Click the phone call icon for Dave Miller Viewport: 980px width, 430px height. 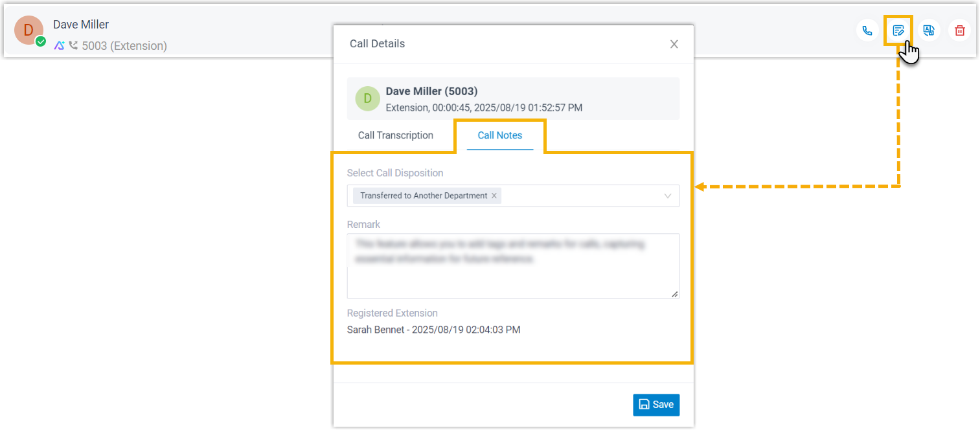[x=867, y=30]
